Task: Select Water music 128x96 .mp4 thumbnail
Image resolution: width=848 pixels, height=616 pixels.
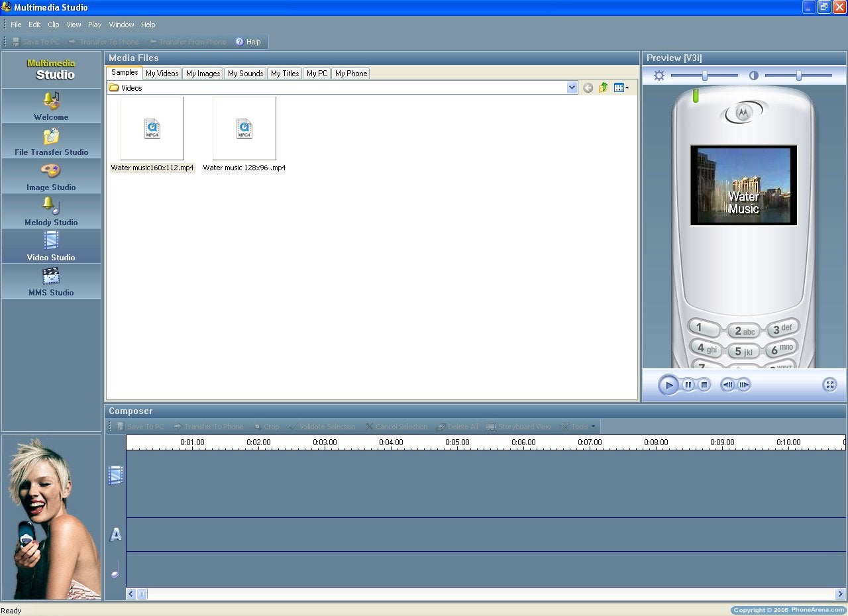Action: tap(244, 128)
